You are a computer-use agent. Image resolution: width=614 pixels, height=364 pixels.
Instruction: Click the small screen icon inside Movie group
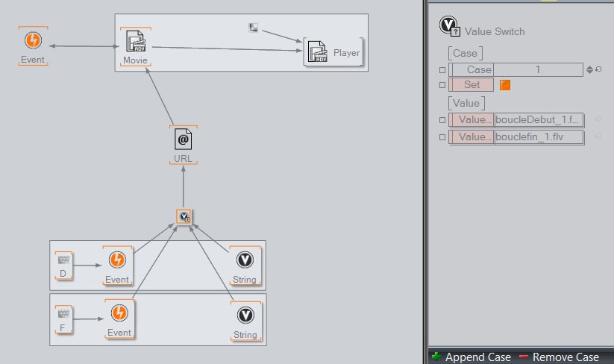point(254,28)
